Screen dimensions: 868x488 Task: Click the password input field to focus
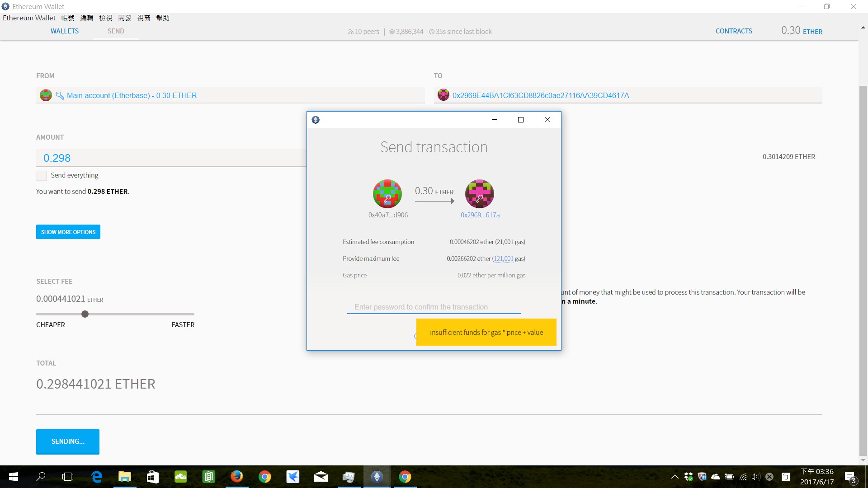pyautogui.click(x=434, y=306)
